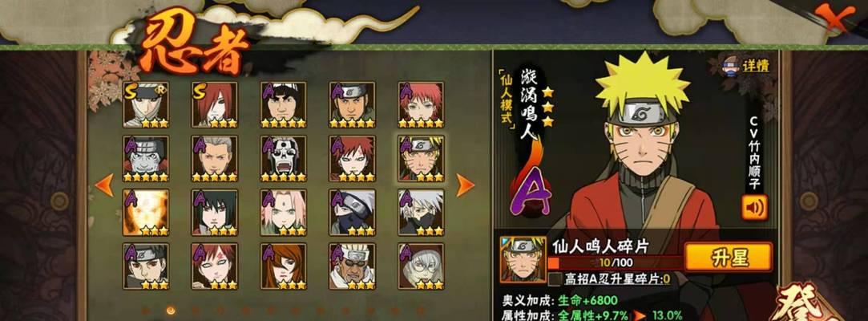This screenshot has height=321, width=868.
Task: Click the fragment progress bar 10/100
Action: click(615, 262)
